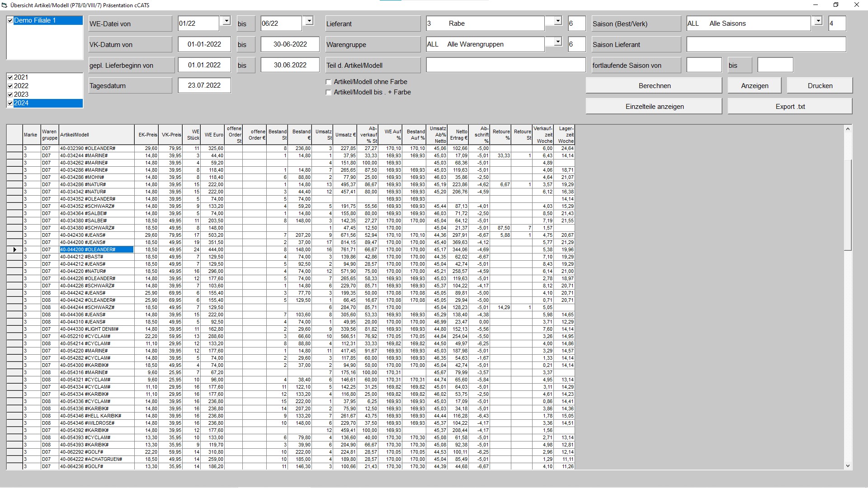Uncheck the year 2021
The image size is (868, 488).
tap(10, 77)
